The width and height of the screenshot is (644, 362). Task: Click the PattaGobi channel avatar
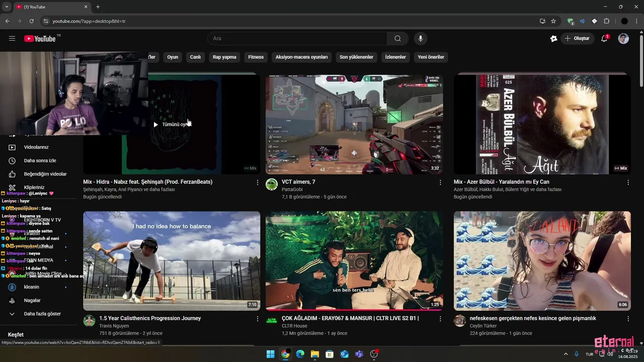click(272, 184)
